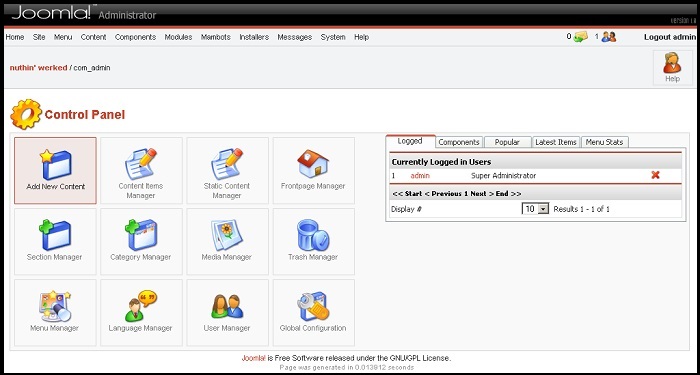The width and height of the screenshot is (700, 375).
Task: Click the messages inbox icon
Action: pos(580,37)
